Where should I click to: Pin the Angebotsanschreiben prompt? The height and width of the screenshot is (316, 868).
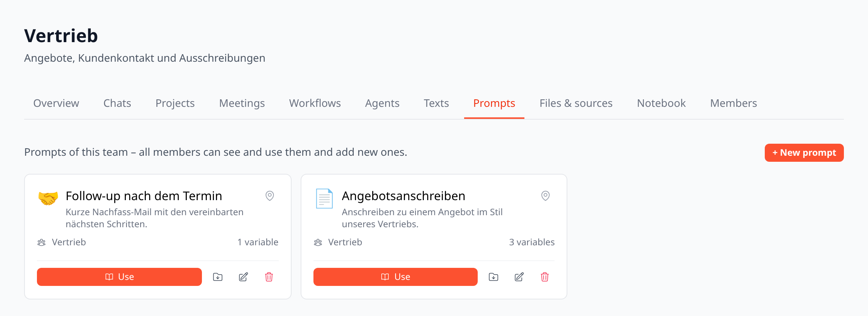(546, 196)
